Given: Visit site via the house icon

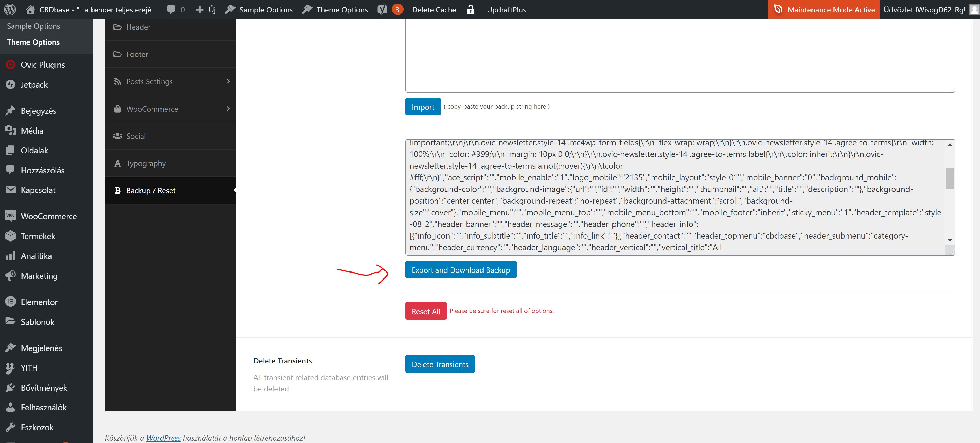Looking at the screenshot, I should [30, 10].
